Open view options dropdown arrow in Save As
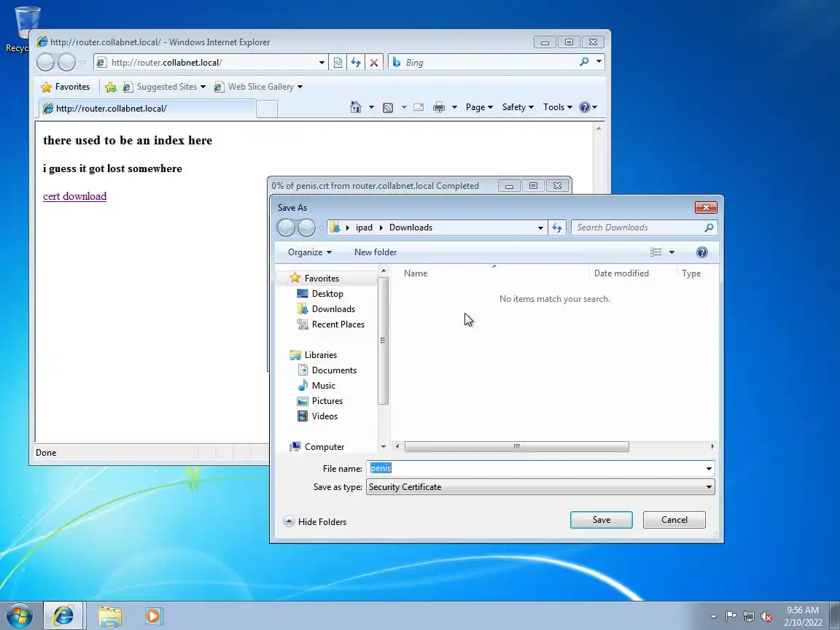The width and height of the screenshot is (840, 630). point(672,252)
